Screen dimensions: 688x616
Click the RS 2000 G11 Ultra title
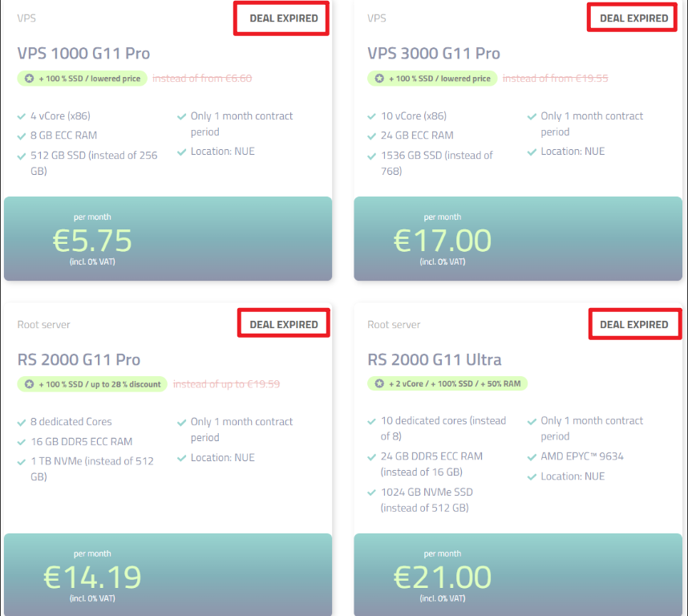434,360
